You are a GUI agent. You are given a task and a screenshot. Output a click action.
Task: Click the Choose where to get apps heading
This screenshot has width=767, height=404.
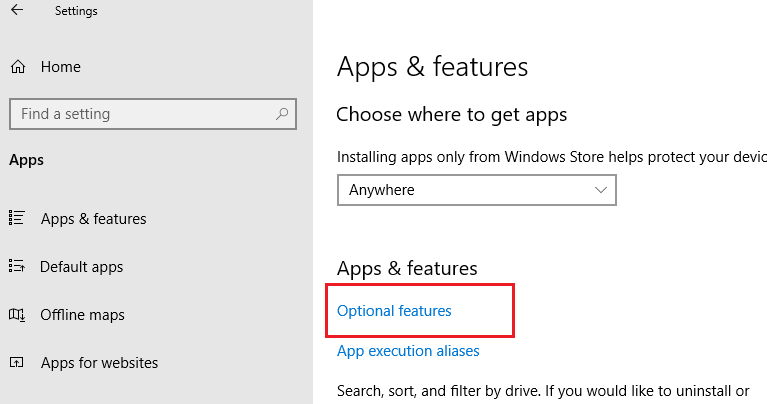[451, 115]
